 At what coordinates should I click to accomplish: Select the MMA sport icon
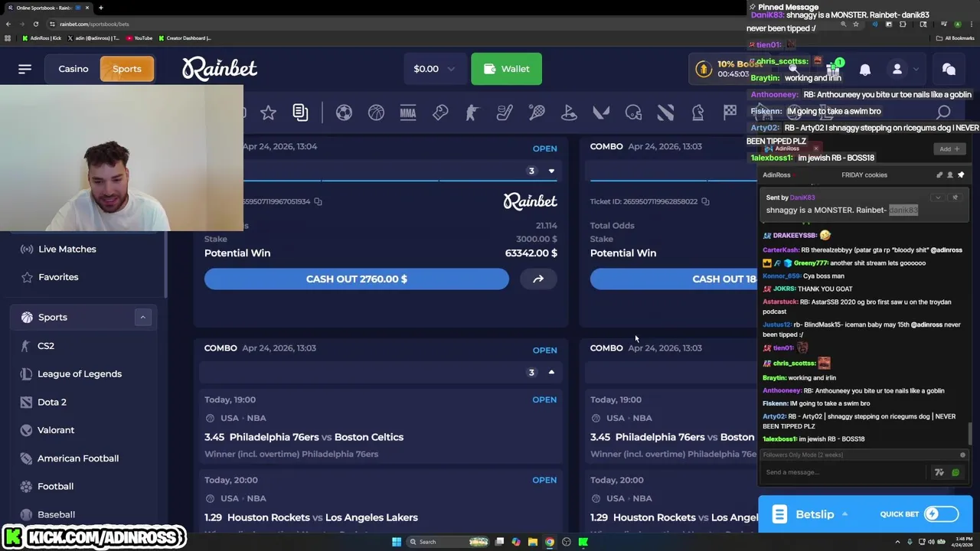[x=408, y=113]
